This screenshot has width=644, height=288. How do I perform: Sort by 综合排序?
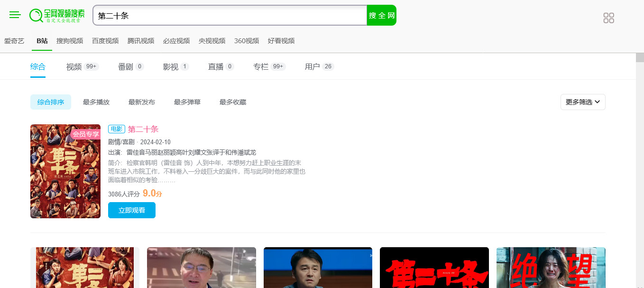coord(51,102)
